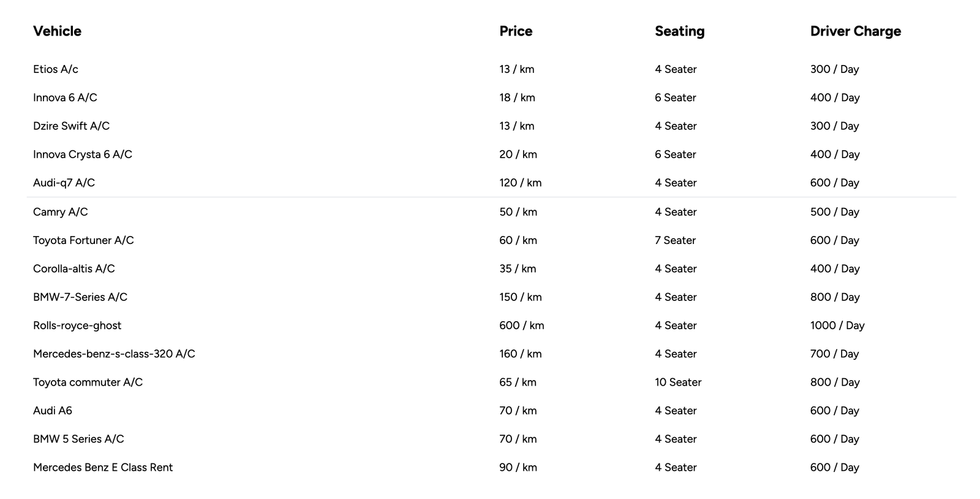
Task: Select the Etios A/c vehicle row
Action: click(56, 69)
